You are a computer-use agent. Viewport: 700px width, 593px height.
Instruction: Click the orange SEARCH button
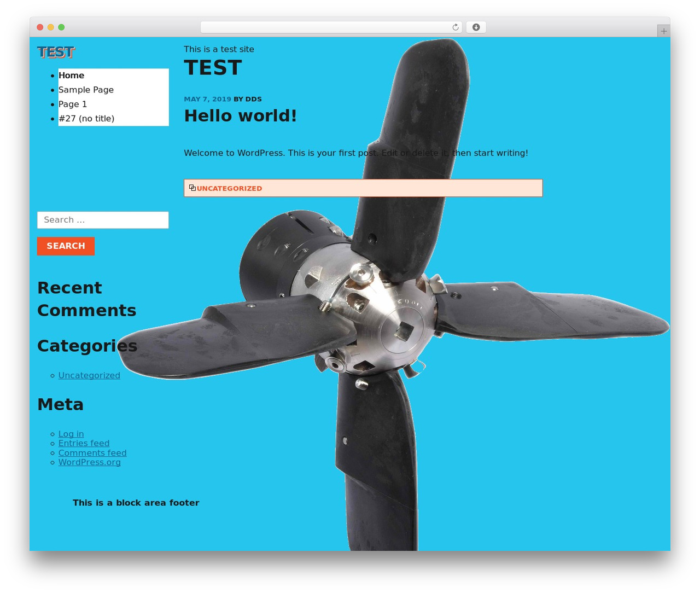66,246
